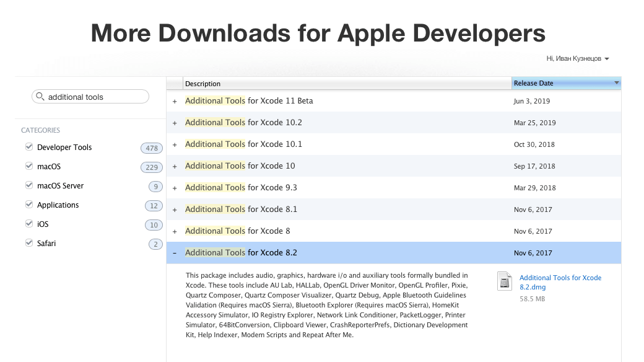Click the 229 count badge for macOS
Viewport: 644px width, 362px height.
[152, 167]
